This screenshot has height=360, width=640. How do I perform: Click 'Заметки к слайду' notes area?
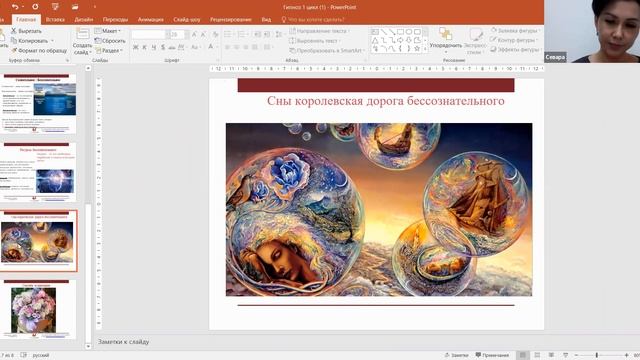pos(124,342)
